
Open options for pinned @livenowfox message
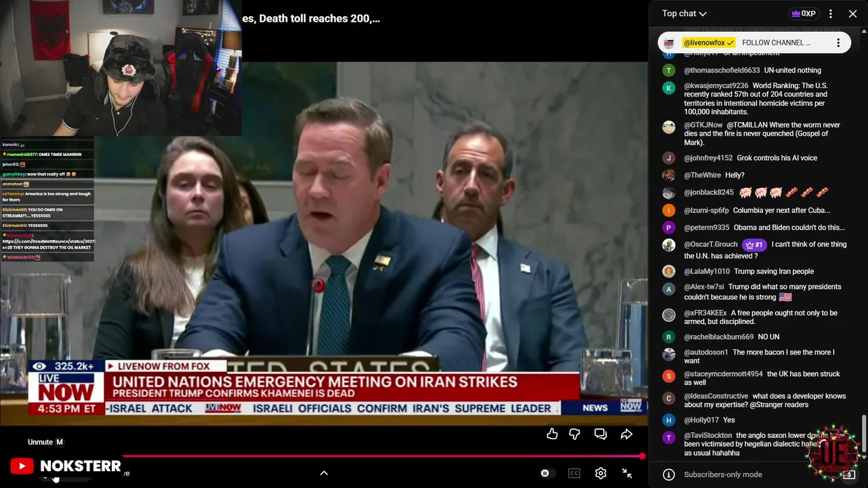tap(838, 43)
